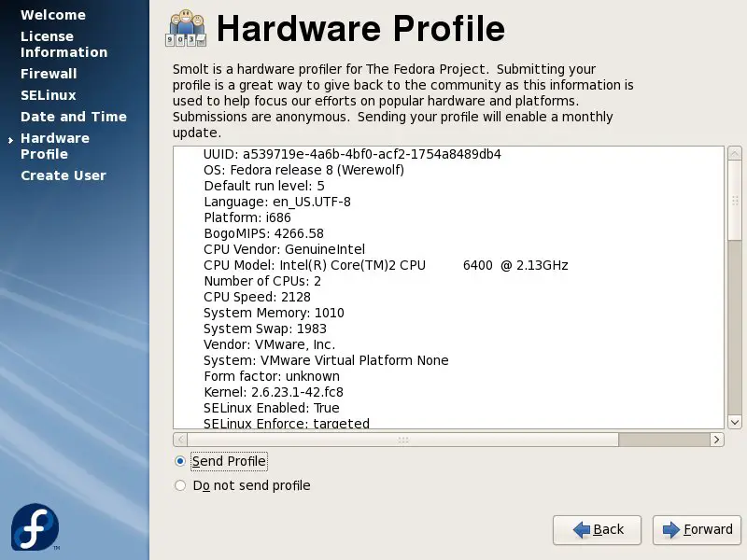The width and height of the screenshot is (747, 560).
Task: Click the 'System: VMware Virtual Platform None' line
Action: point(326,360)
